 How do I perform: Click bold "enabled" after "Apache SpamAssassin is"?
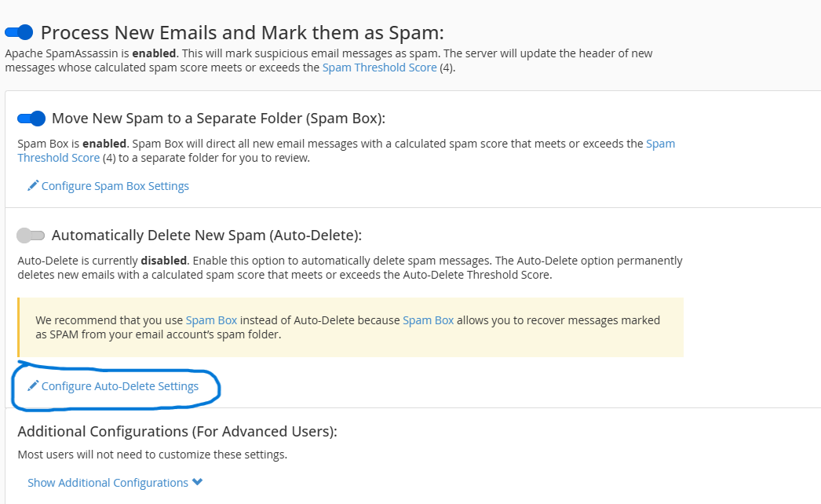[x=153, y=53]
